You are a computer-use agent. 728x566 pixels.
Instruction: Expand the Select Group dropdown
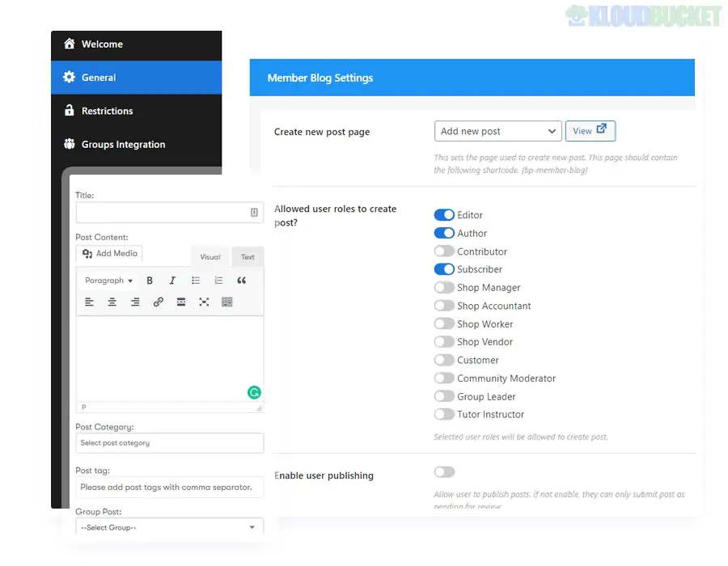pyautogui.click(x=169, y=526)
